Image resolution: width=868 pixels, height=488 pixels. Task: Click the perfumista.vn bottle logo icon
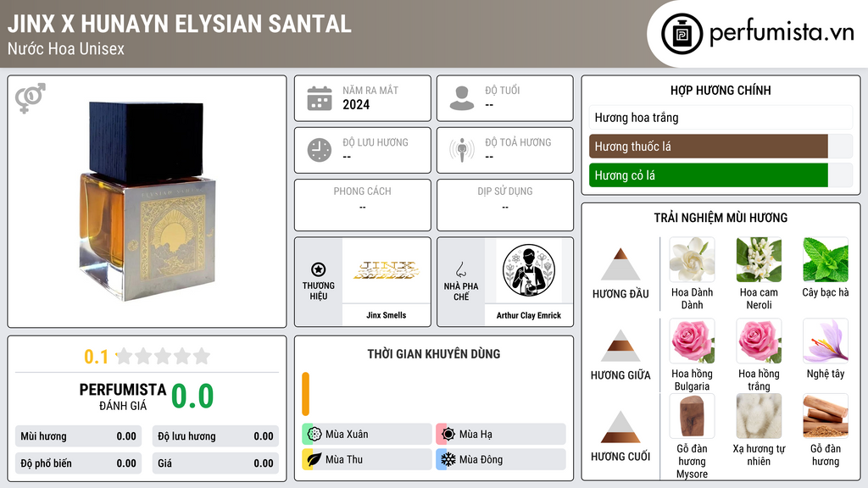[682, 34]
